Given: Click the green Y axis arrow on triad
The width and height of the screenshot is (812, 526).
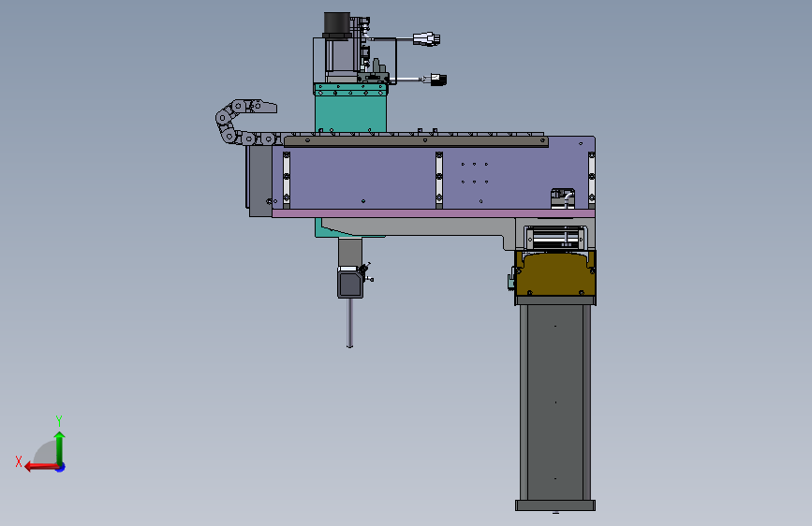Looking at the screenshot, I should click(x=60, y=447).
